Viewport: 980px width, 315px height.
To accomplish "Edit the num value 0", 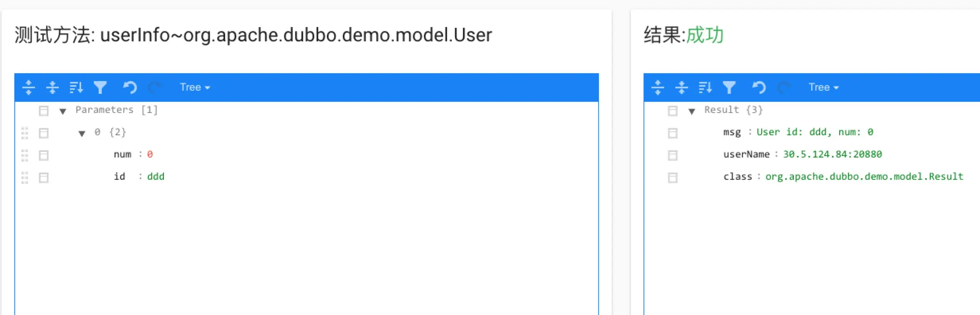I will [150, 154].
